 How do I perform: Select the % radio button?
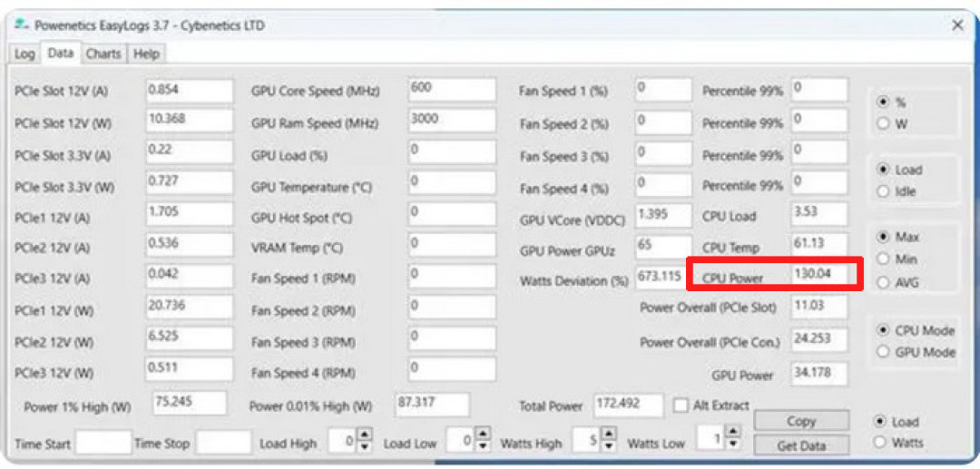point(883,102)
